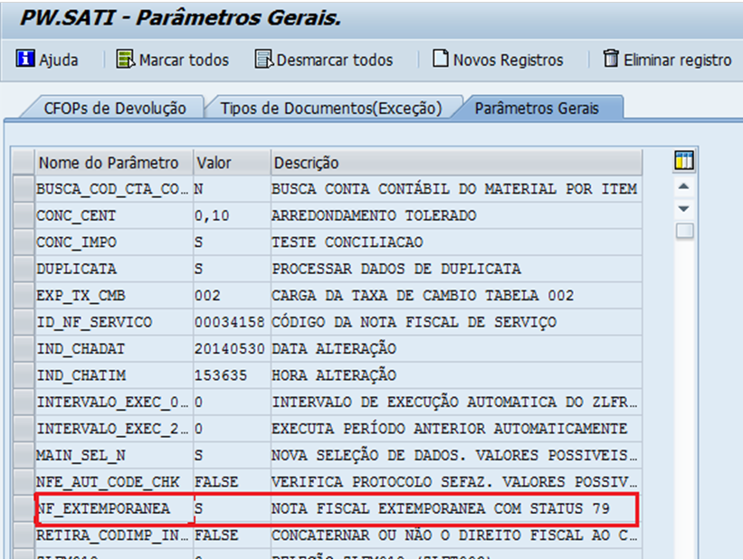Select the Parâmetros Gerais tab
The width and height of the screenshot is (743, 560).
537,108
